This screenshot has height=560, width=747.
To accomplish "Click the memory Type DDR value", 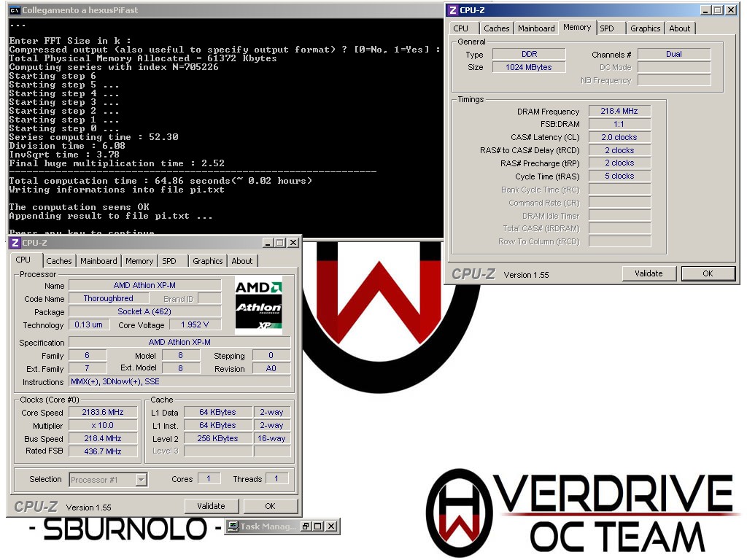I will (530, 54).
